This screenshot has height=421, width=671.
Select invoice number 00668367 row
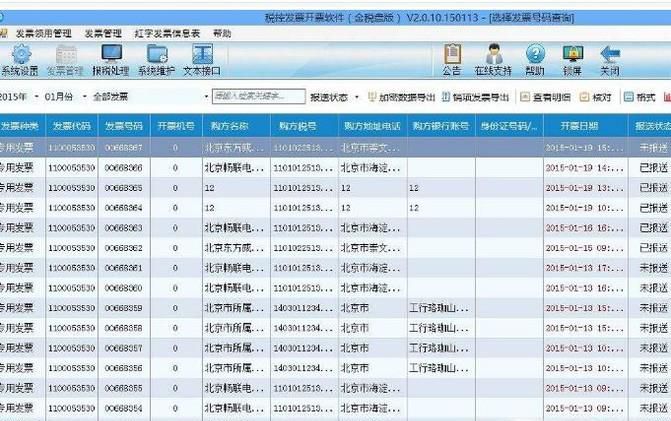(x=336, y=148)
